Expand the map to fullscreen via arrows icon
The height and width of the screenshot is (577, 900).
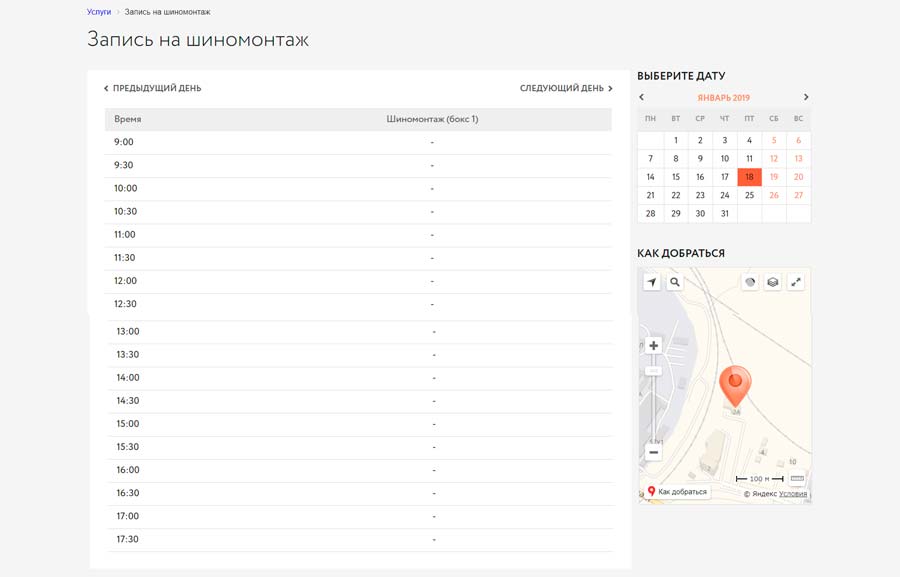point(797,282)
